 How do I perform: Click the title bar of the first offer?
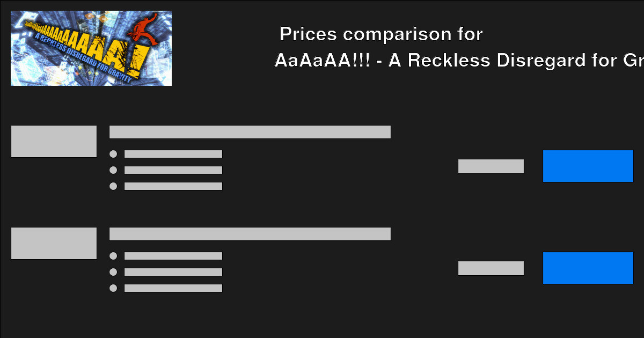(250, 131)
